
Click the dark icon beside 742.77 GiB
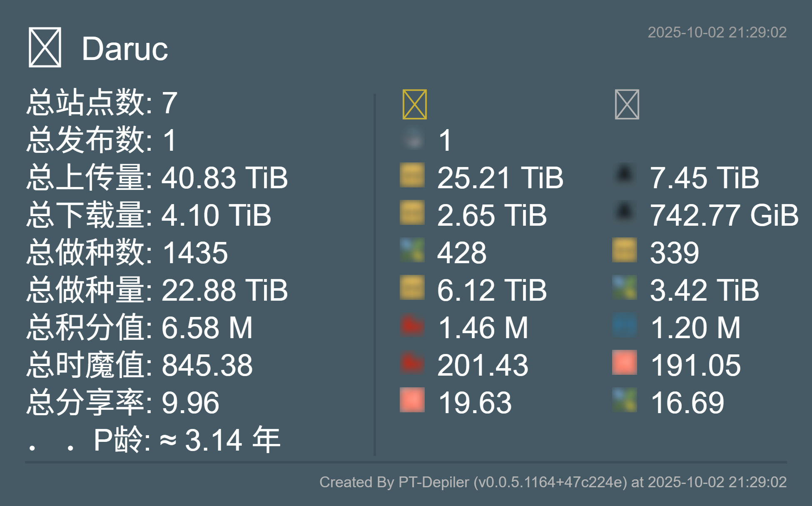coord(625,212)
